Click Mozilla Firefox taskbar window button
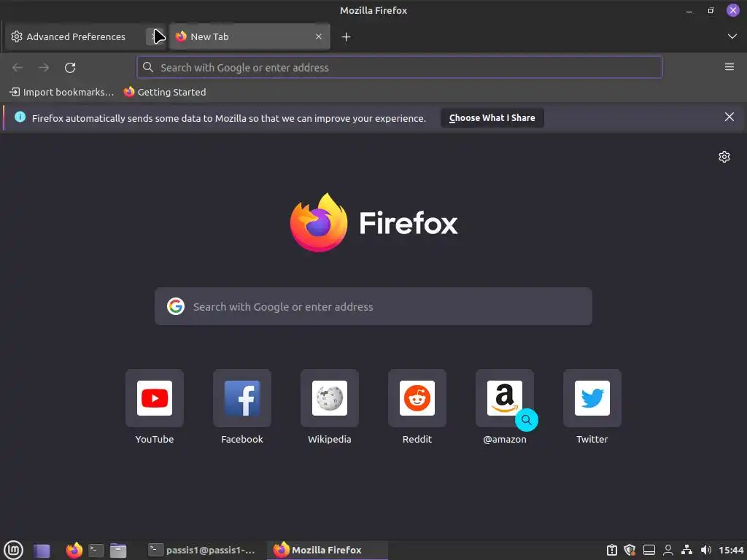Screen dimensions: 747x560 [x=327, y=550]
